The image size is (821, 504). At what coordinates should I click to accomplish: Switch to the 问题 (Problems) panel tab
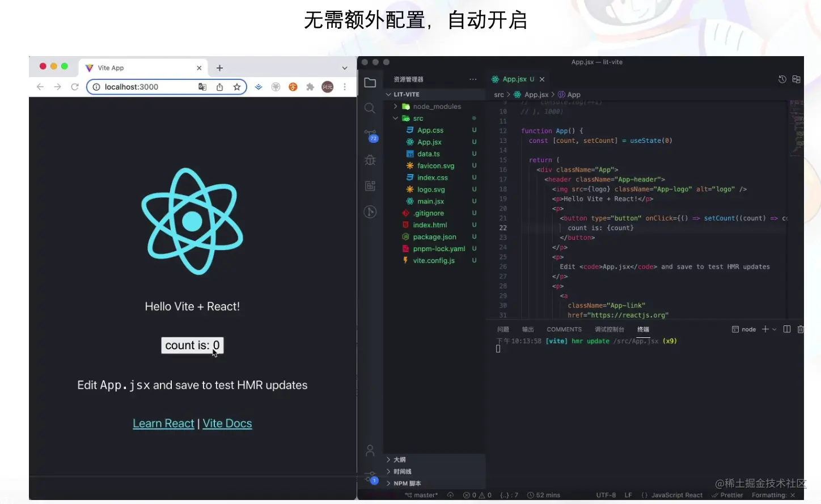[503, 329]
